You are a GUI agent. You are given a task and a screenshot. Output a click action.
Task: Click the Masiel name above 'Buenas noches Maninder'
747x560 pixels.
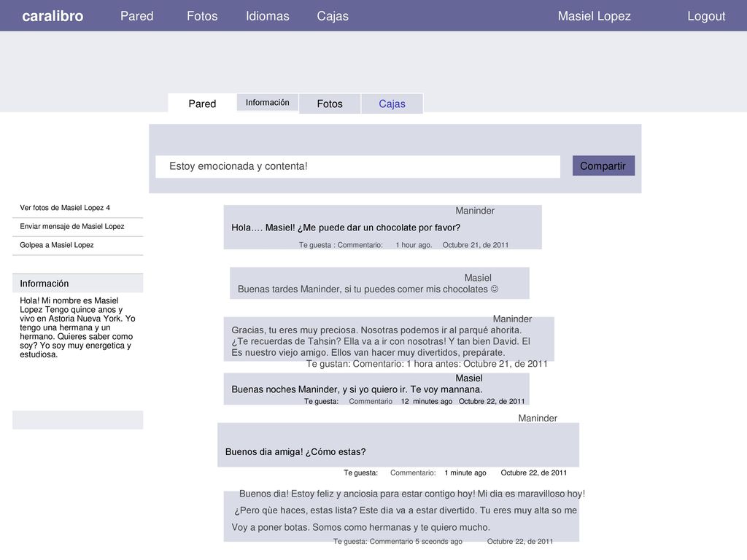point(469,378)
